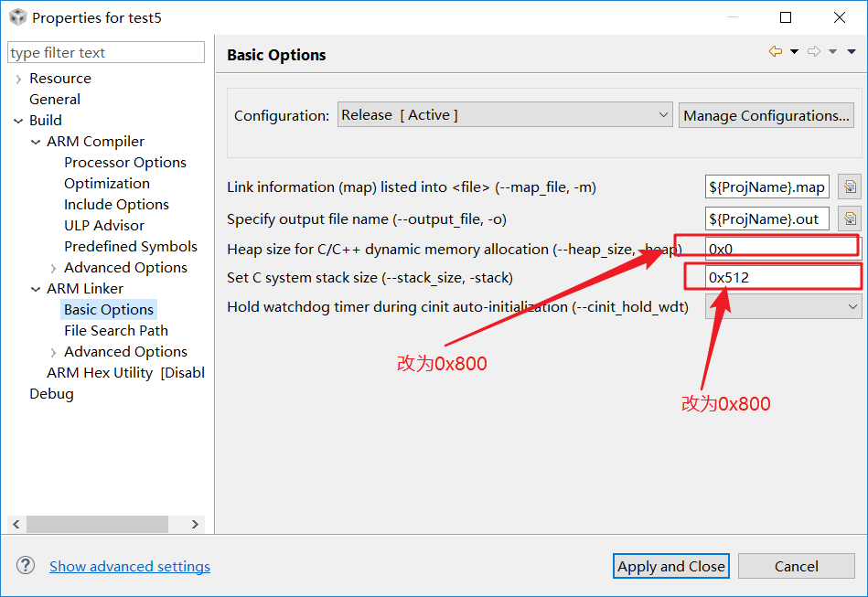868x597 pixels.
Task: Open the view menu triangle in the header
Action: coord(852,52)
